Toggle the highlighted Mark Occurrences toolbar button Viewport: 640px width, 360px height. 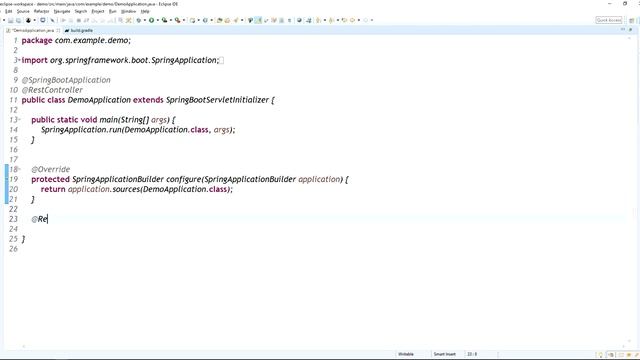pos(258,20)
